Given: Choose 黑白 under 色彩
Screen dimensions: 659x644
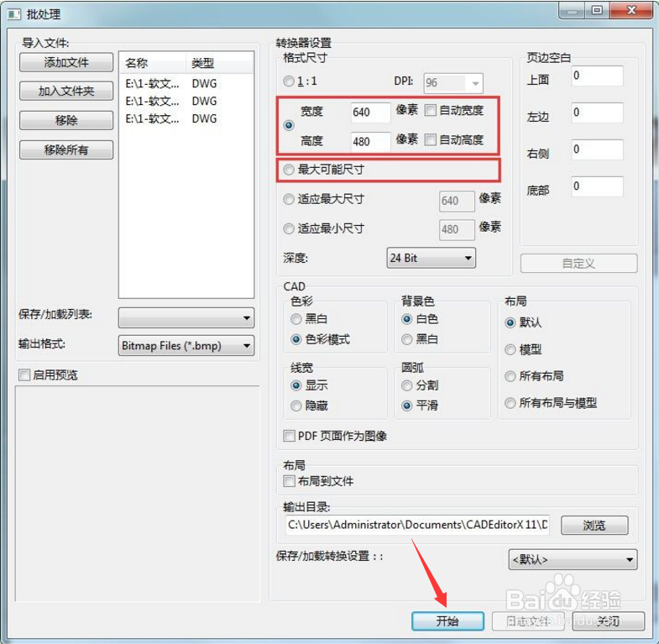Looking at the screenshot, I should pyautogui.click(x=296, y=319).
